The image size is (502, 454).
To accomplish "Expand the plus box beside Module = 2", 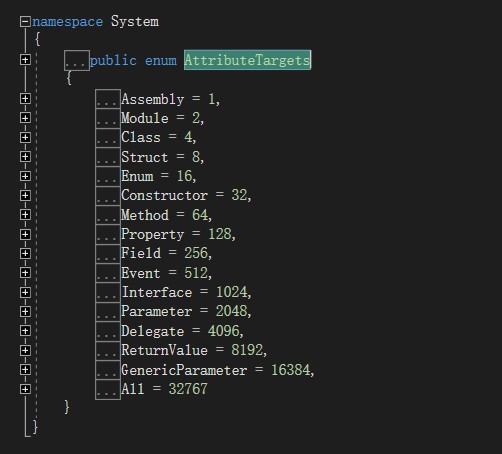I will 25,118.
